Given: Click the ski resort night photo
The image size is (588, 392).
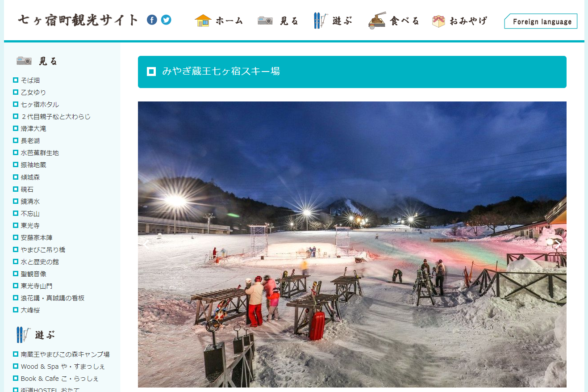Looking at the screenshot, I should click(x=352, y=244).
